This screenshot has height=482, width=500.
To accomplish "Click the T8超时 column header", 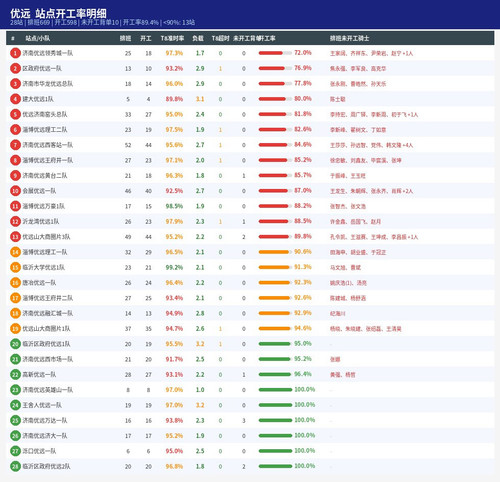I will pos(220,38).
